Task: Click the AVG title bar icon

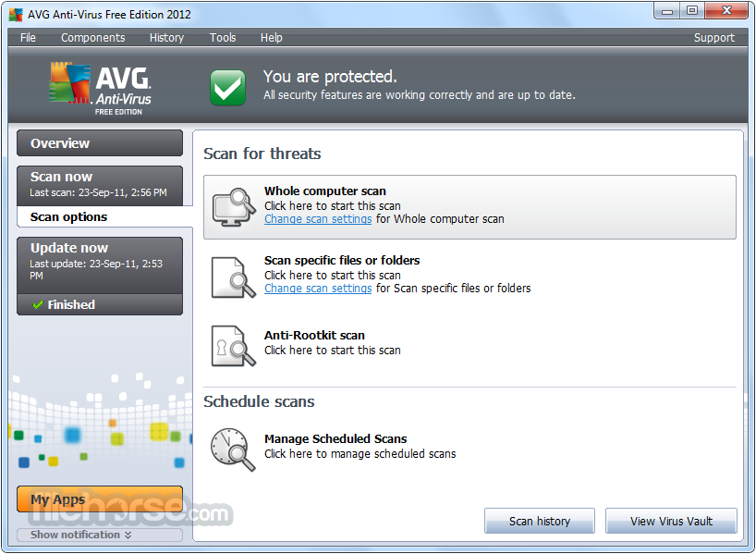Action: click(x=16, y=15)
